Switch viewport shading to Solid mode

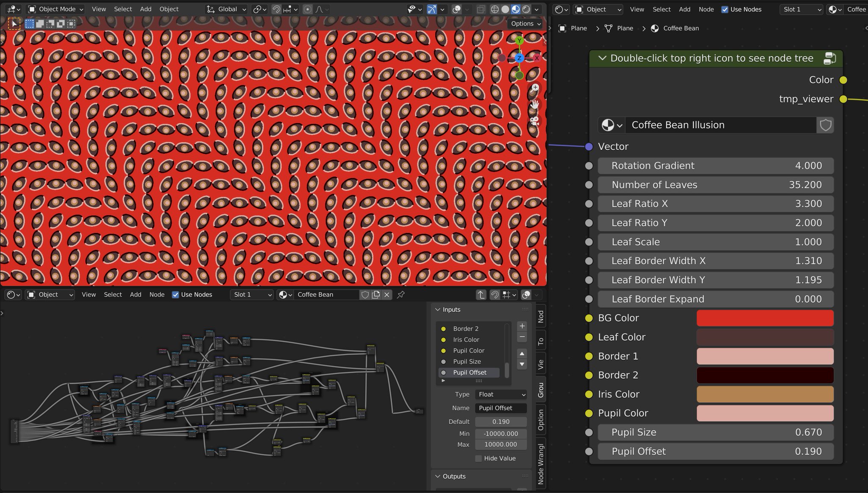click(x=505, y=9)
